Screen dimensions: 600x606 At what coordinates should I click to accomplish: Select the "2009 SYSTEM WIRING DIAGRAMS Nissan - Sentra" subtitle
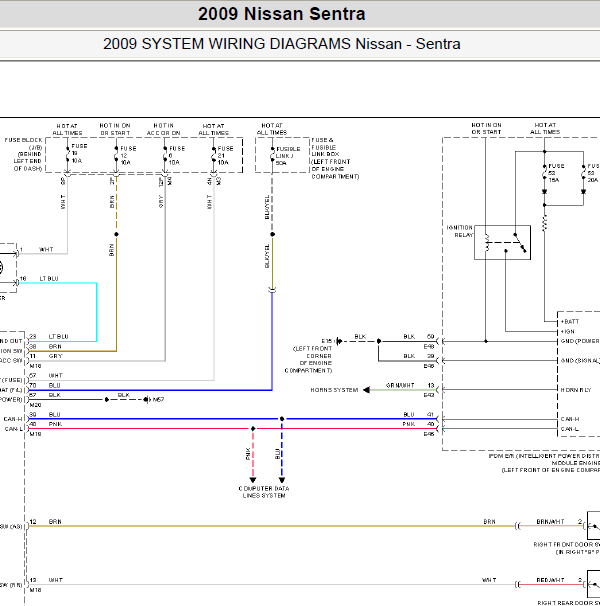point(281,44)
